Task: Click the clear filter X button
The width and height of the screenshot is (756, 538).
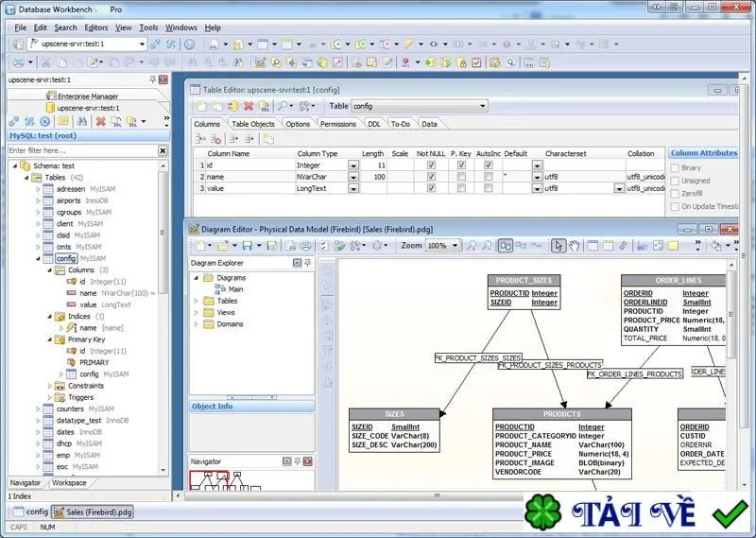Action: click(x=163, y=151)
